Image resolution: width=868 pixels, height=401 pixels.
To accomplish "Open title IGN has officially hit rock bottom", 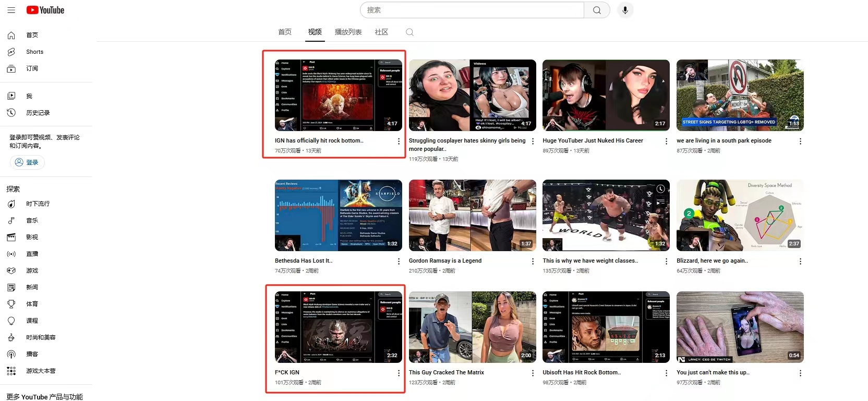I will [x=319, y=140].
